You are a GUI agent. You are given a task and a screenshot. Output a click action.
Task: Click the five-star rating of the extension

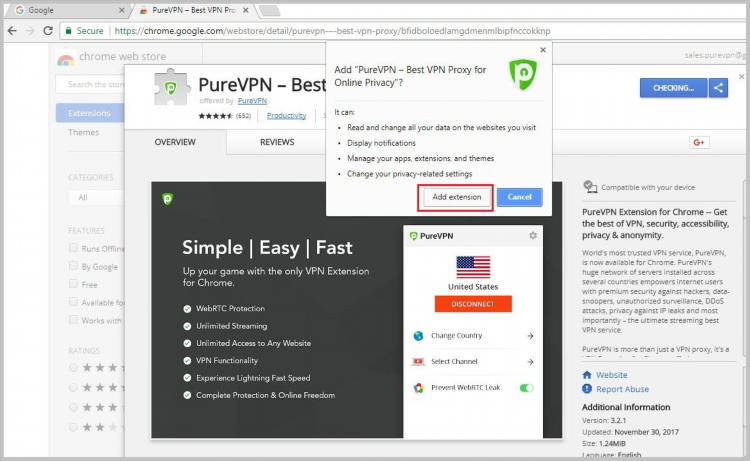click(215, 116)
